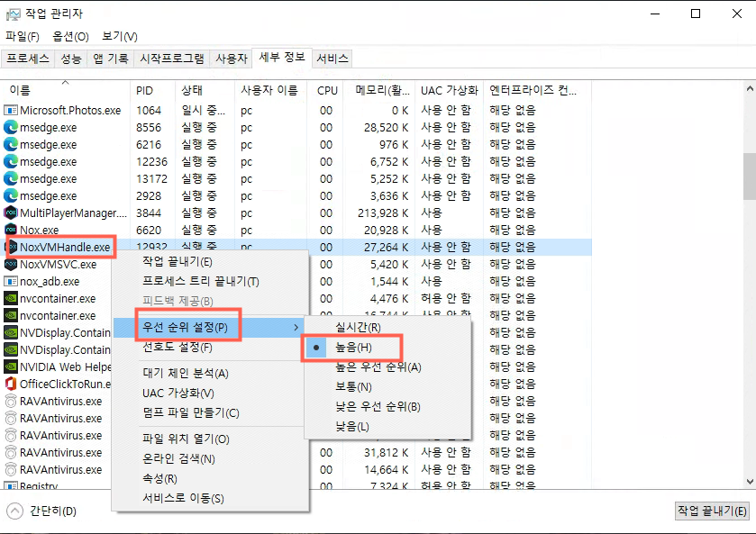Click the vertical scrollbar thumb
The height and width of the screenshot is (534, 756).
(750, 176)
